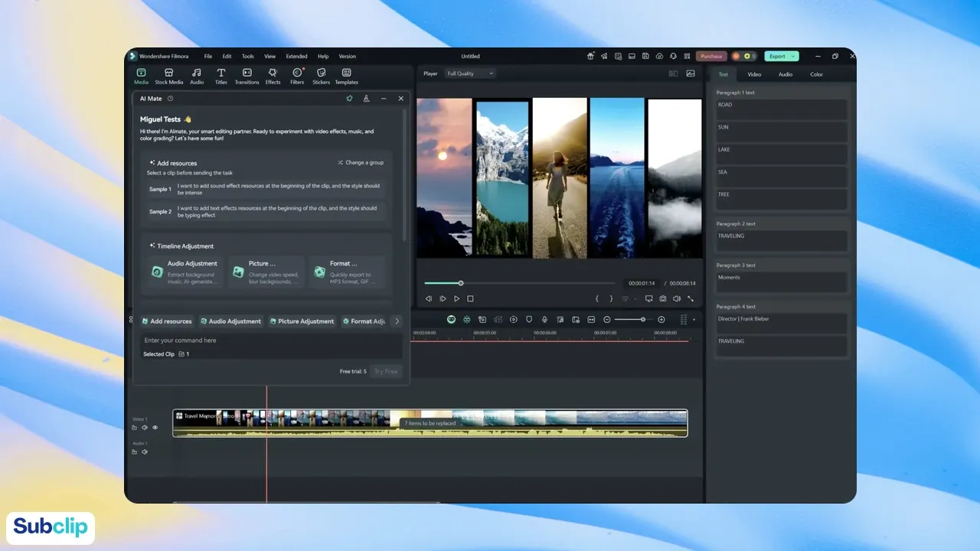Open the Full Quality dropdown
980x551 pixels.
(x=470, y=73)
